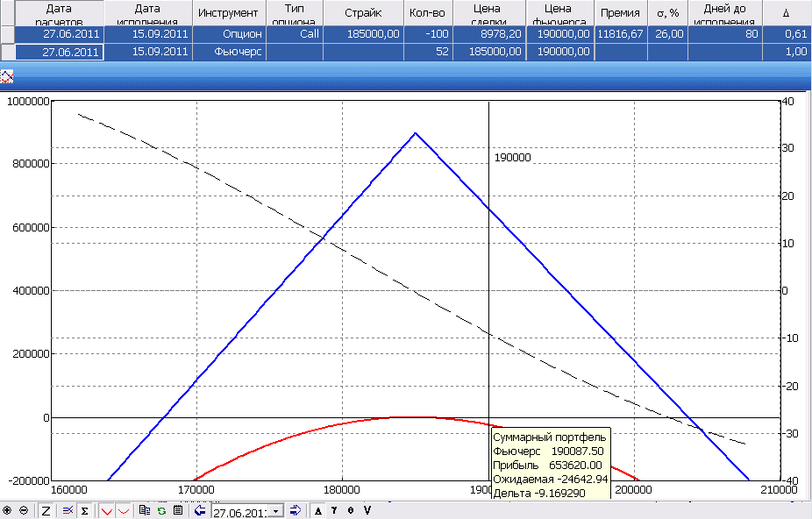Click the zoom out minus icon
The image size is (812, 519).
coord(23,510)
